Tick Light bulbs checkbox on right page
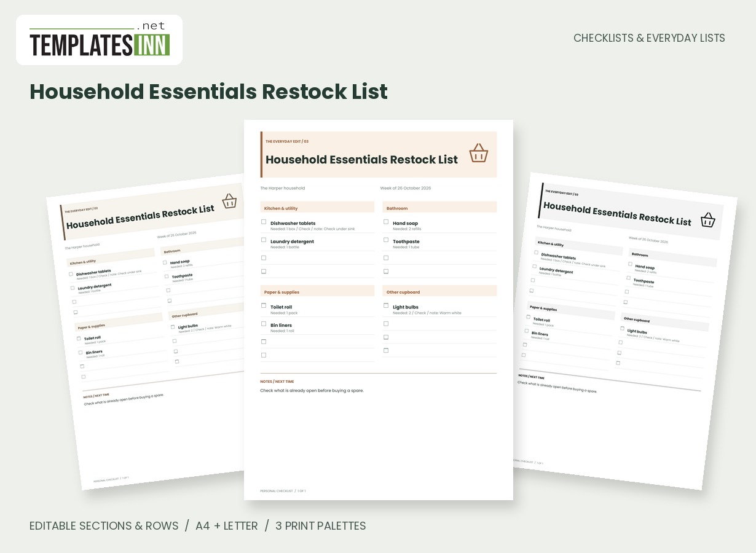 point(622,329)
